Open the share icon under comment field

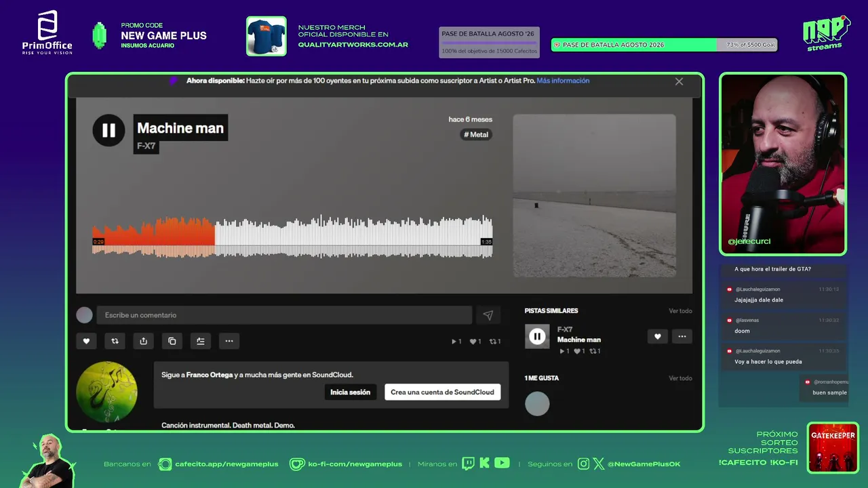point(143,341)
